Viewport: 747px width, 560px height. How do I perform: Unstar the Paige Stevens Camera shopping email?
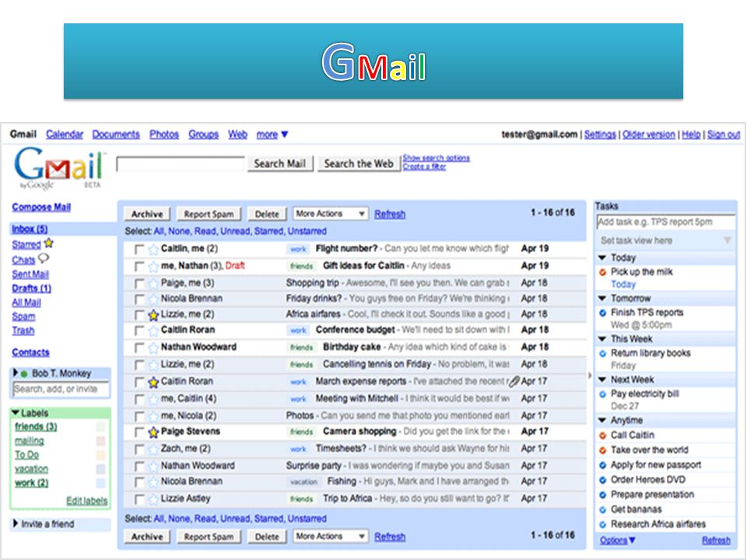pos(153,432)
